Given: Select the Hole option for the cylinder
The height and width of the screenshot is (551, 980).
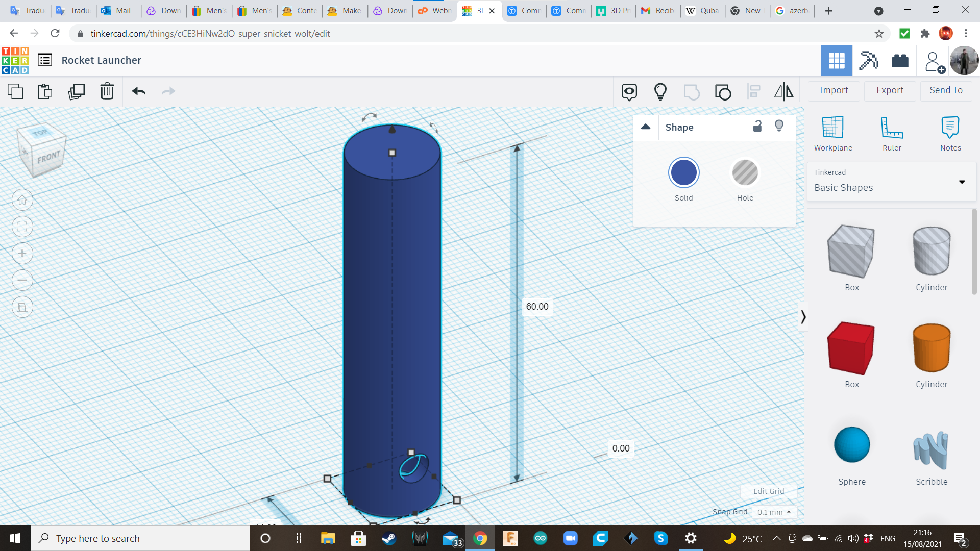Looking at the screenshot, I should tap(745, 172).
